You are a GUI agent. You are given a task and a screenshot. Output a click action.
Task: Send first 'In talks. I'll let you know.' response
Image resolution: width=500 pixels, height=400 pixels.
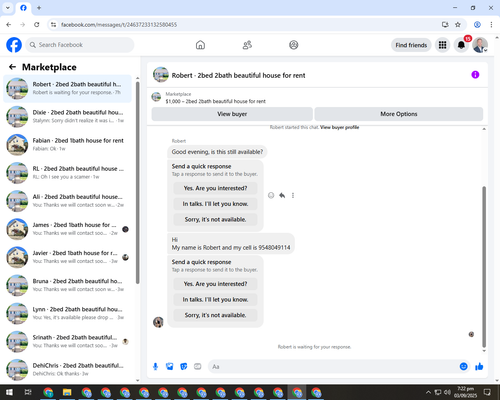(215, 204)
